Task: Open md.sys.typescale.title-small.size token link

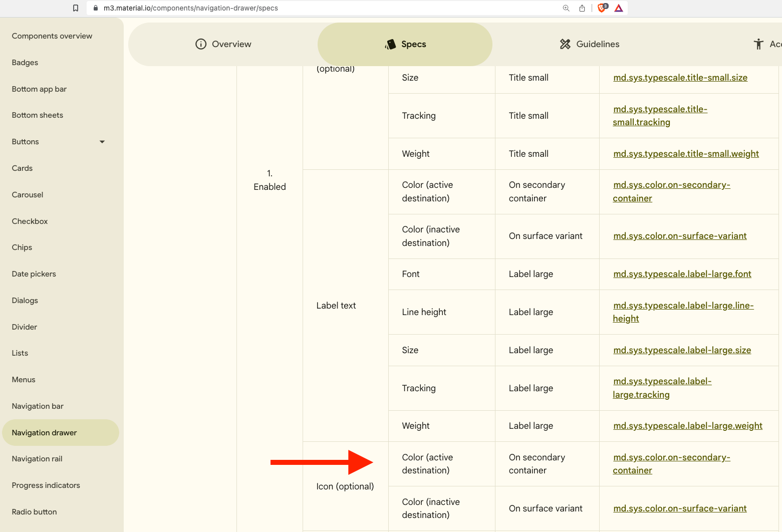Action: (680, 78)
